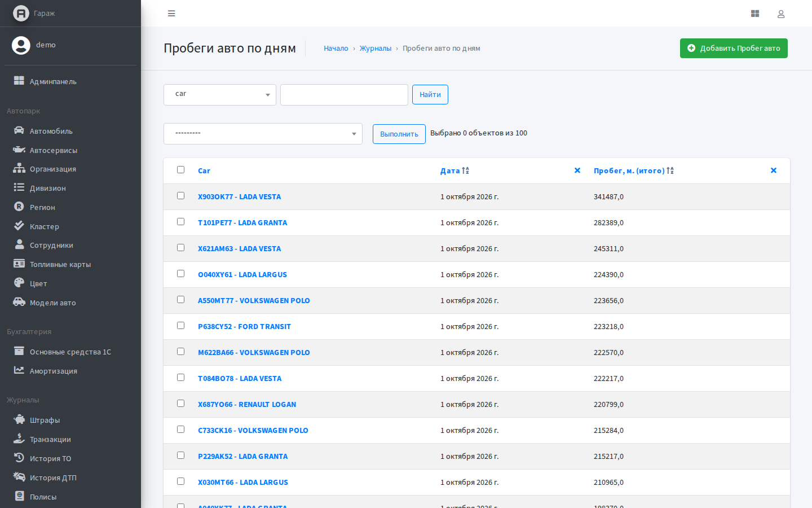Image resolution: width=812 pixels, height=508 pixels.
Task: Click the demo user avatar
Action: 21,45
